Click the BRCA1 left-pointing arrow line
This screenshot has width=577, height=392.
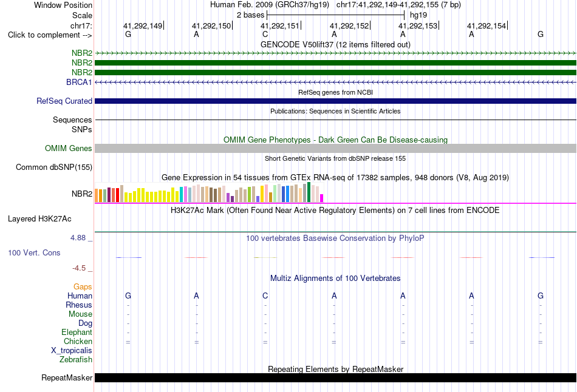[335, 83]
